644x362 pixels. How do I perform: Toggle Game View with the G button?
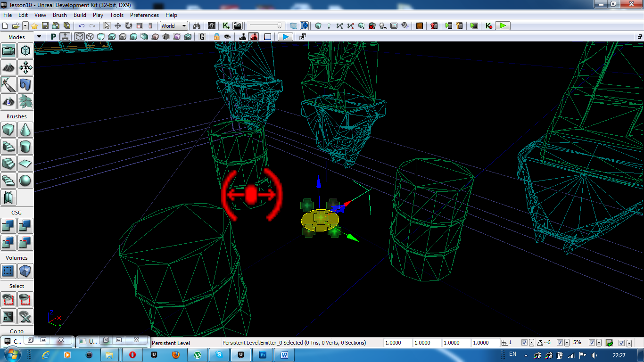[202, 37]
